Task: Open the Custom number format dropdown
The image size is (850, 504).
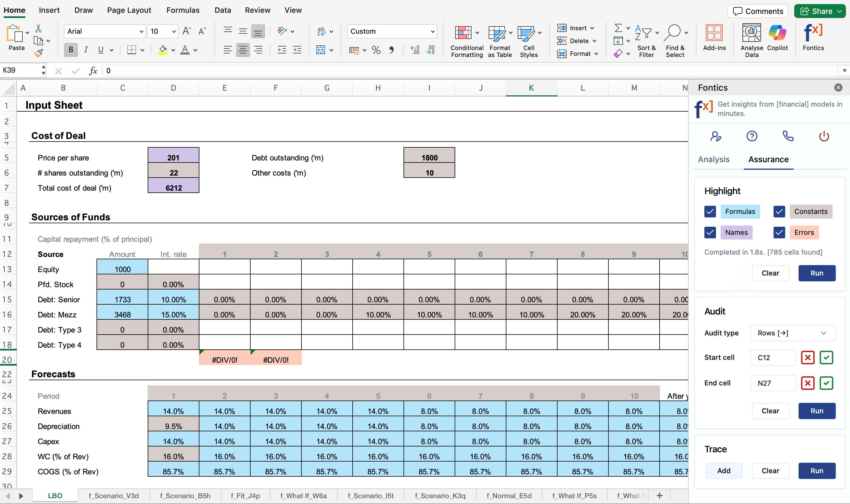Action: coord(432,32)
